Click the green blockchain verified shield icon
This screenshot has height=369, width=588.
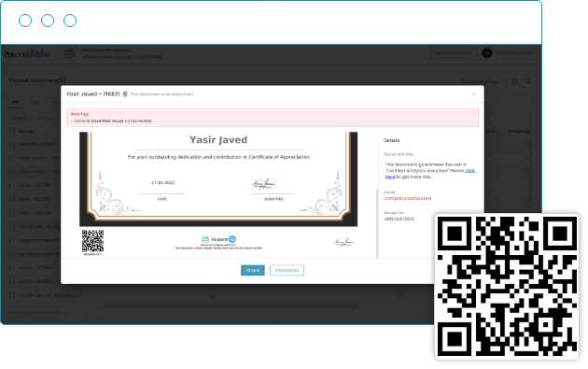pos(125,94)
